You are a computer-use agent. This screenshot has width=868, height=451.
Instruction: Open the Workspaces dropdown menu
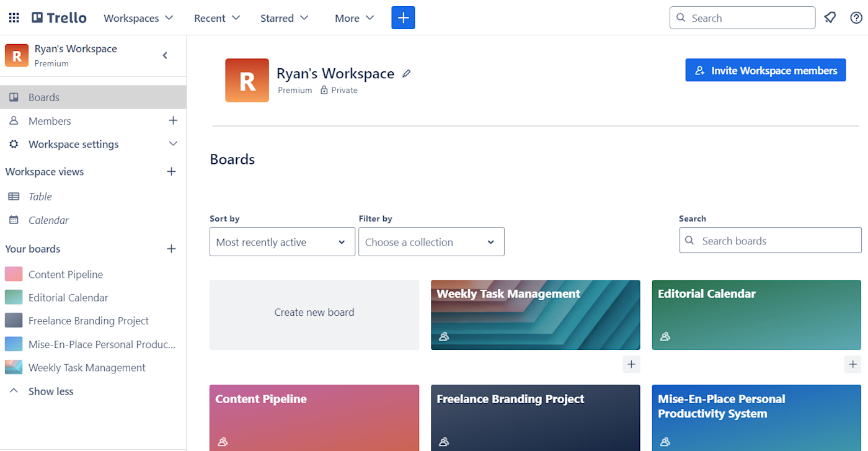pyautogui.click(x=138, y=18)
